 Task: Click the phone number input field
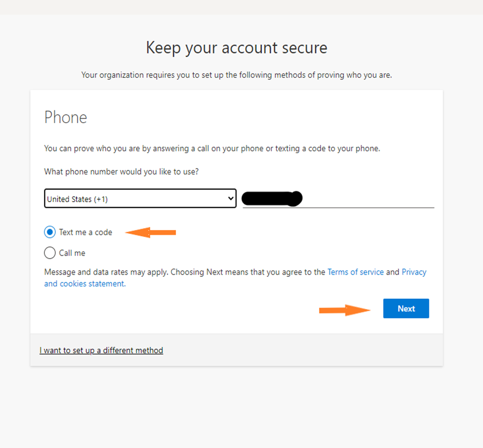tap(338, 198)
